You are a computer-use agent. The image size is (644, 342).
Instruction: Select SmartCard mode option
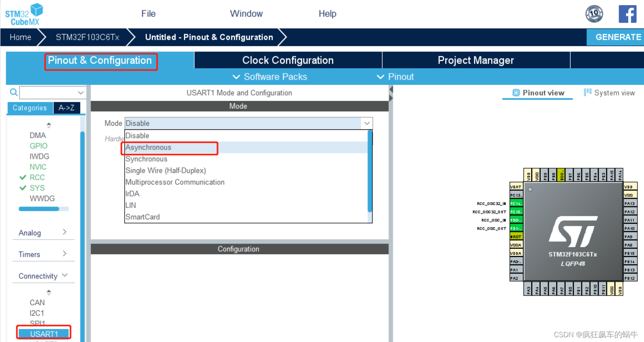[246, 217]
